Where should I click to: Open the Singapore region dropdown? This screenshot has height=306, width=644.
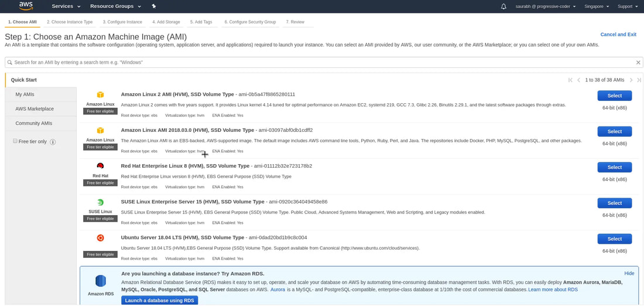coord(597,6)
